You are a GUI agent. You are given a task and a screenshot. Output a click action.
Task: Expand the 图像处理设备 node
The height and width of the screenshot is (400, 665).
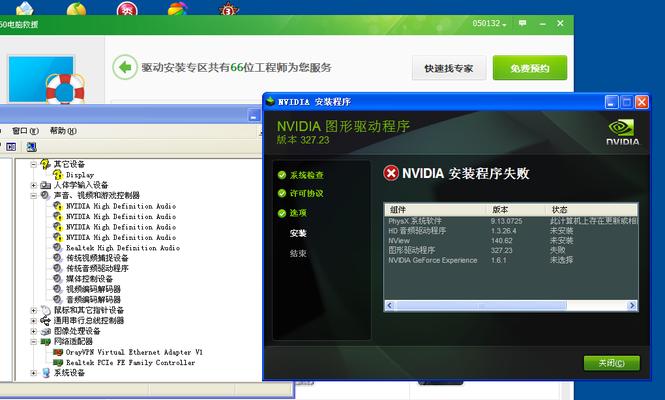pyautogui.click(x=34, y=331)
